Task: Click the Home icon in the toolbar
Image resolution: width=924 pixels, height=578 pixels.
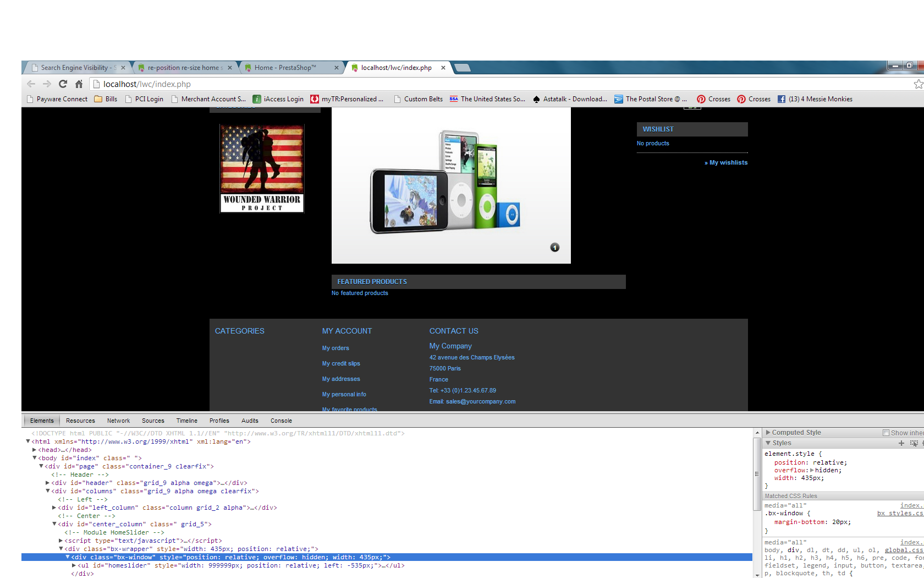Action: coord(79,84)
